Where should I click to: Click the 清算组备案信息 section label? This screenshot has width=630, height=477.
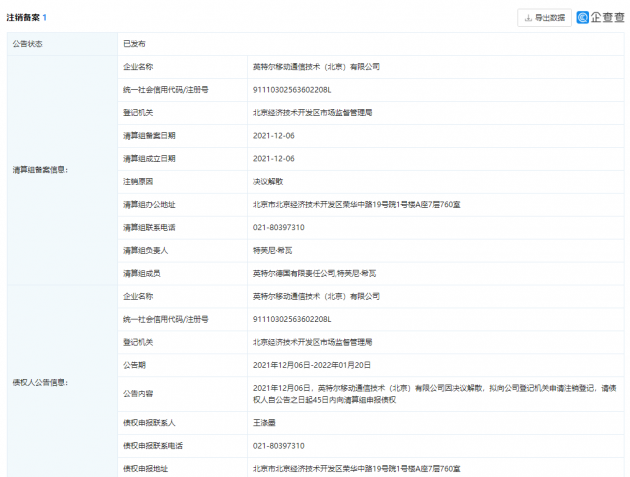tap(40, 170)
